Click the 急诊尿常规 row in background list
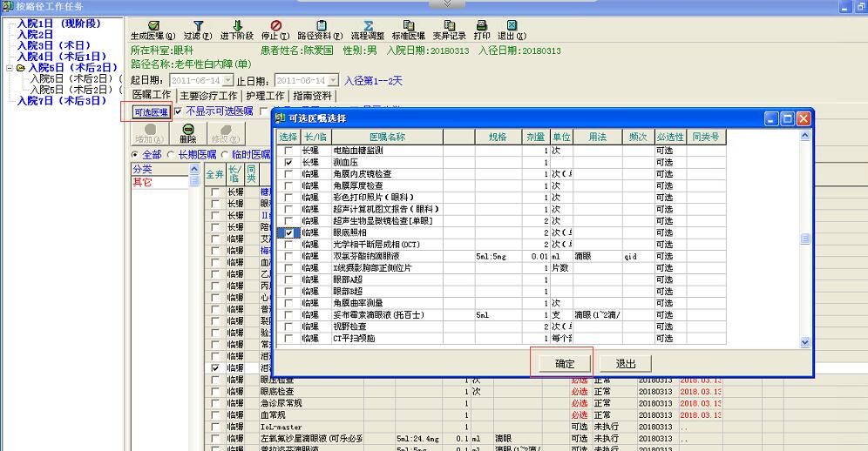The height and width of the screenshot is (451, 868). tap(281, 403)
